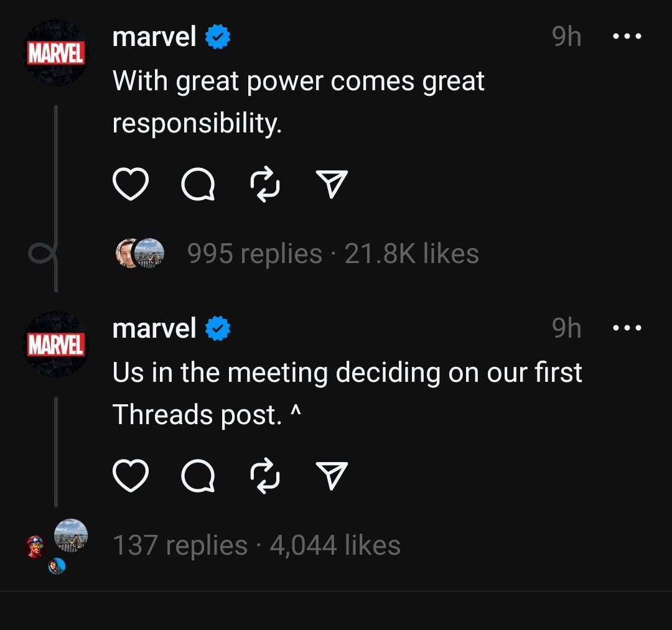
Task: Open the 137 replies thread
Action: [x=180, y=545]
